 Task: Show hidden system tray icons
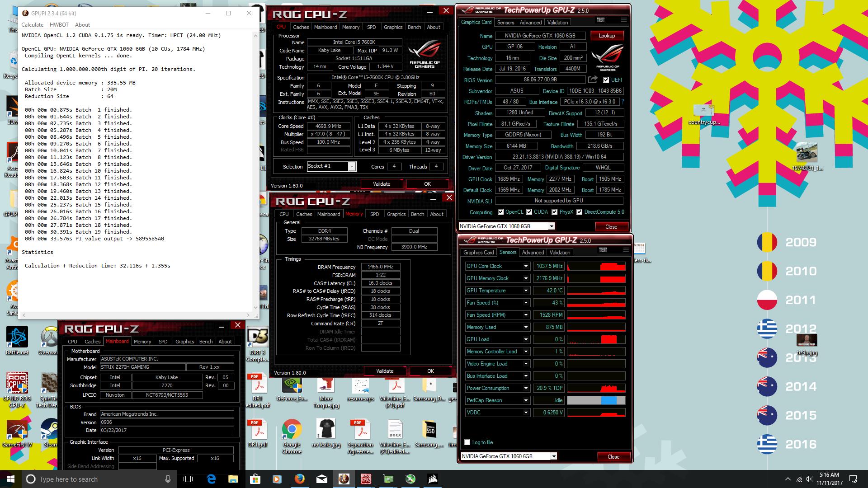pyautogui.click(x=788, y=479)
